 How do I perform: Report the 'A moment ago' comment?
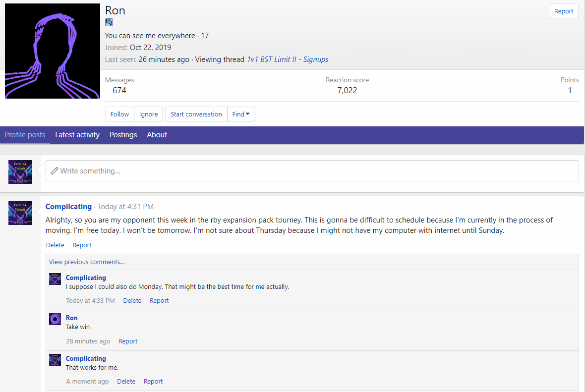pyautogui.click(x=153, y=382)
